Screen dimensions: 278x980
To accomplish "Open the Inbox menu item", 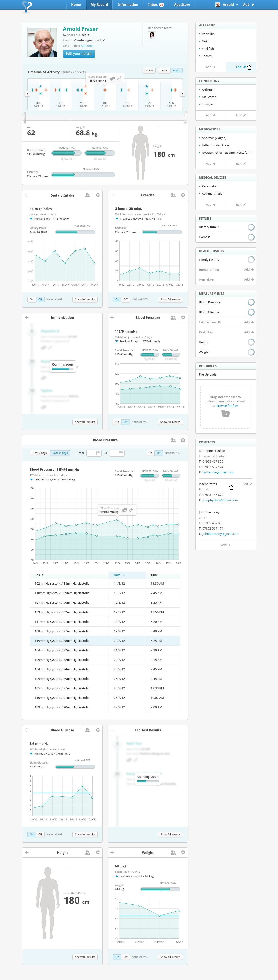I will coord(156,5).
